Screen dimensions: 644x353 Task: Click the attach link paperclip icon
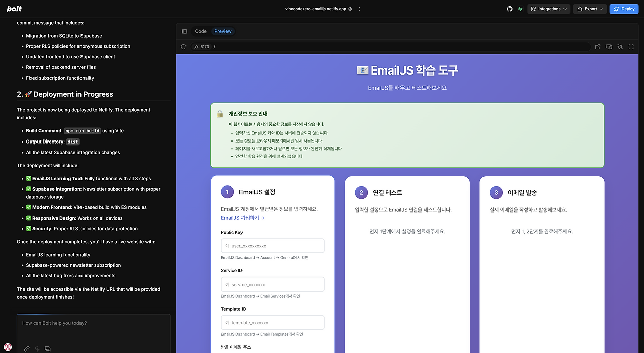(27, 349)
